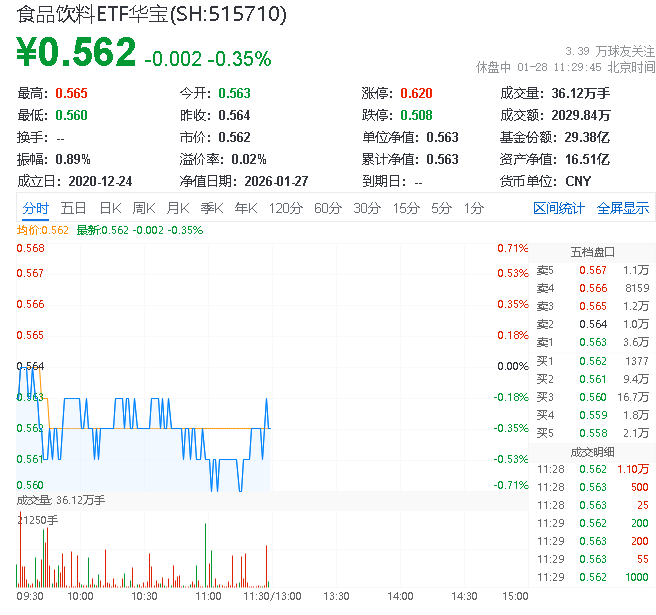Click the 成交明细 panel header
The image size is (656, 615).
[592, 451]
